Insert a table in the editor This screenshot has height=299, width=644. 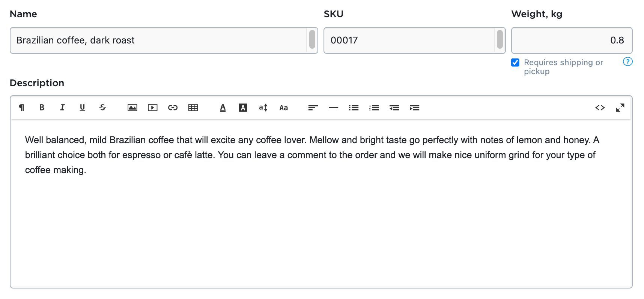[193, 108]
